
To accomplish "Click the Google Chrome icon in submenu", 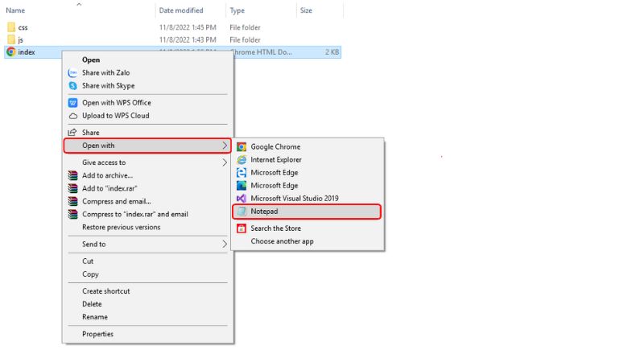I will [x=242, y=147].
